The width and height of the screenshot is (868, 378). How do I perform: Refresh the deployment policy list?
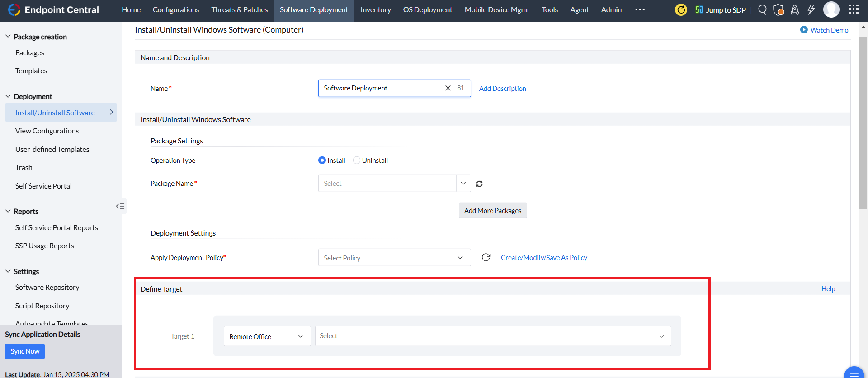(x=486, y=257)
